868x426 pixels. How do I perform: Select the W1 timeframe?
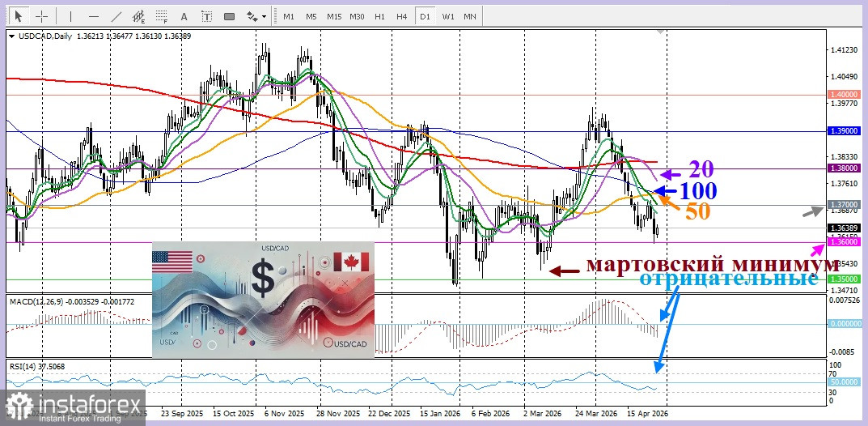tap(447, 16)
